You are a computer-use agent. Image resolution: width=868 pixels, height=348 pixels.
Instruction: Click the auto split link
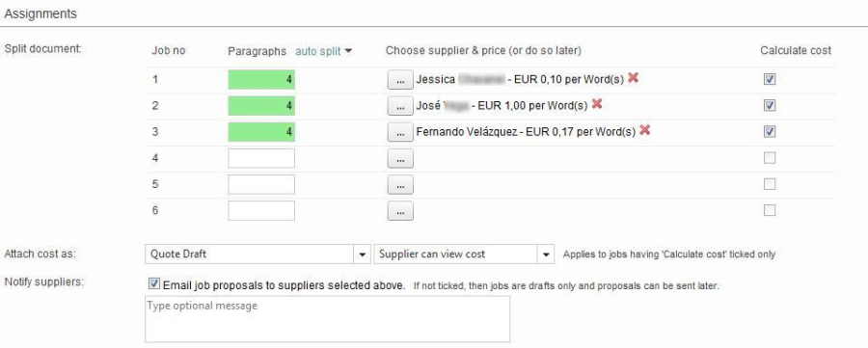(x=317, y=51)
